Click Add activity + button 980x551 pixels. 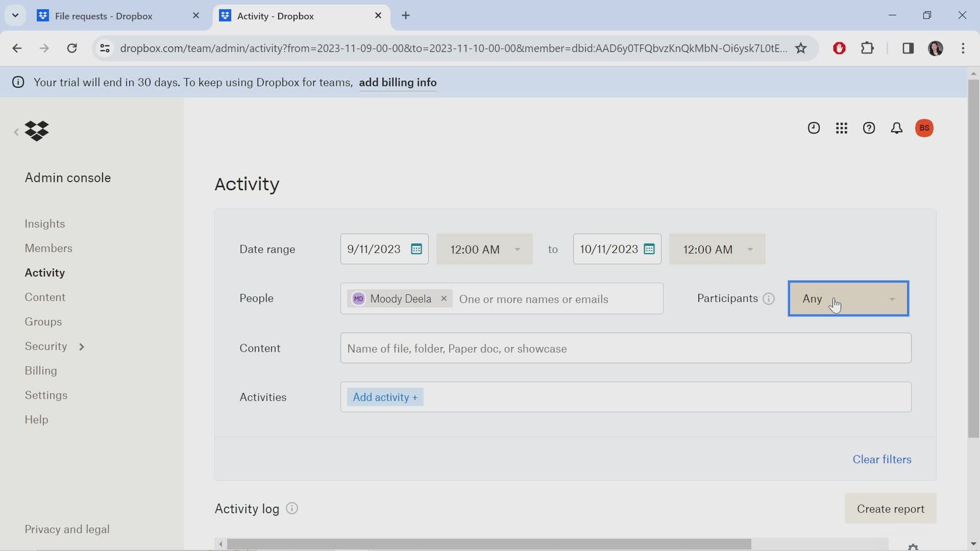385,397
